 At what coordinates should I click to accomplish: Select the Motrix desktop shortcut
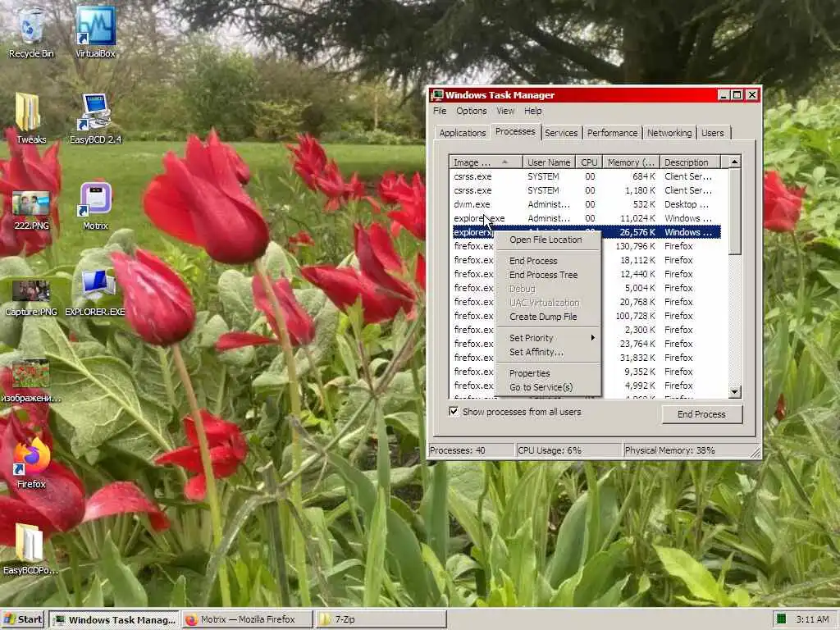(x=95, y=206)
